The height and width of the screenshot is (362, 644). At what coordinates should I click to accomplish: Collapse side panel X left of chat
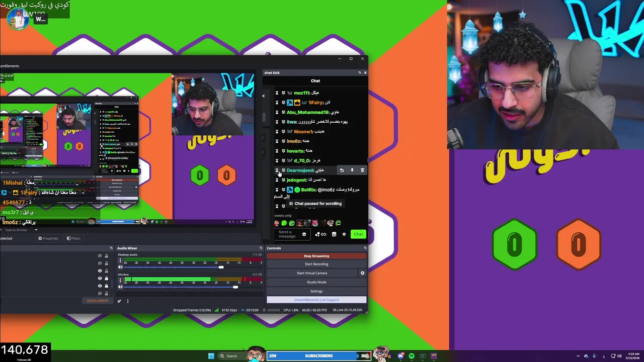click(263, 96)
